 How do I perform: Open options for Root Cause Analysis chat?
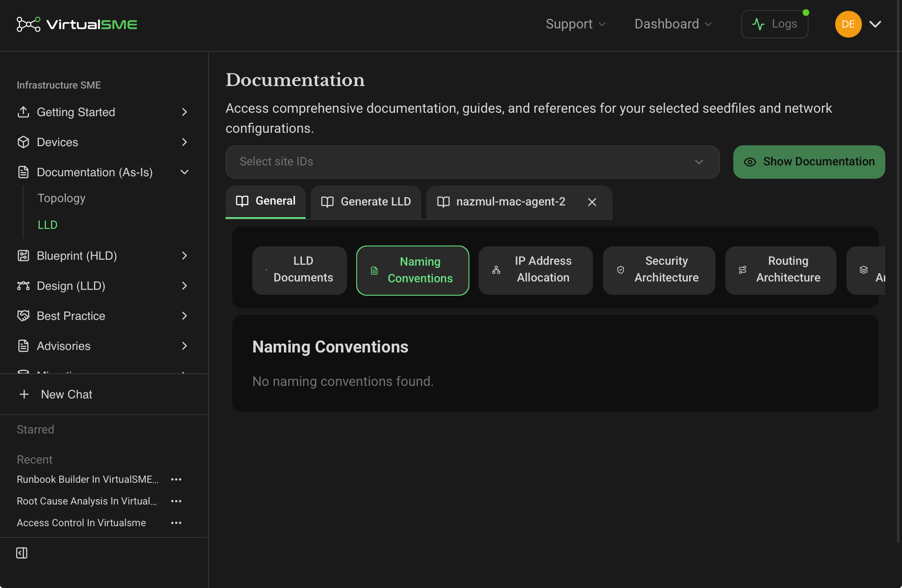[176, 501]
